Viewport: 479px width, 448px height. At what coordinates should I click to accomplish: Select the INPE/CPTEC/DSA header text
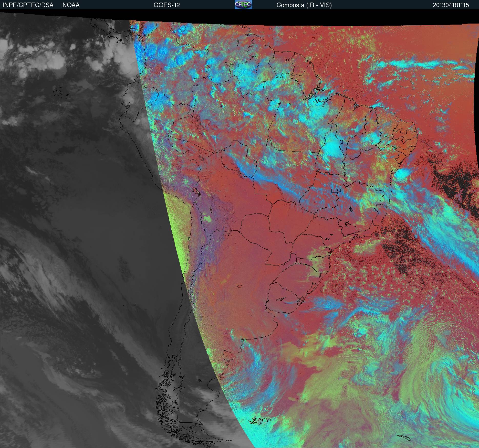pos(28,5)
